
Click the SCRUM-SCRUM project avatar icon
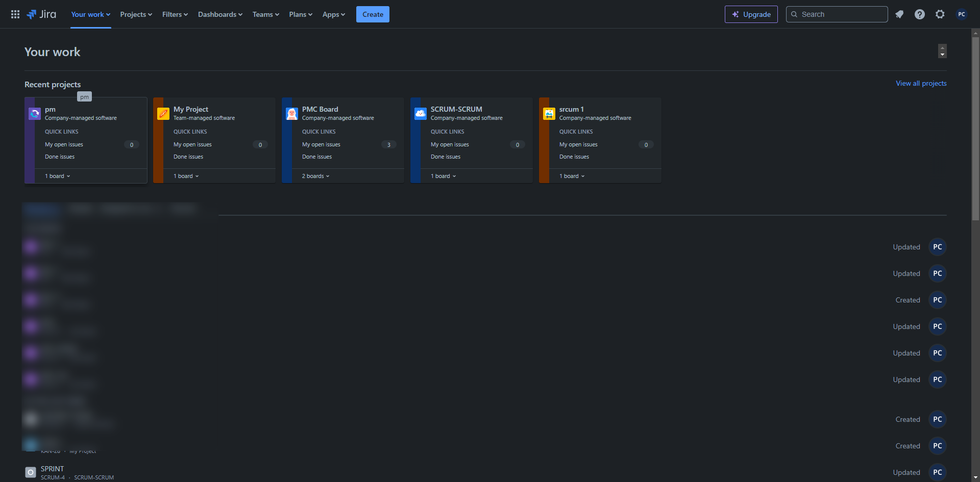421,114
